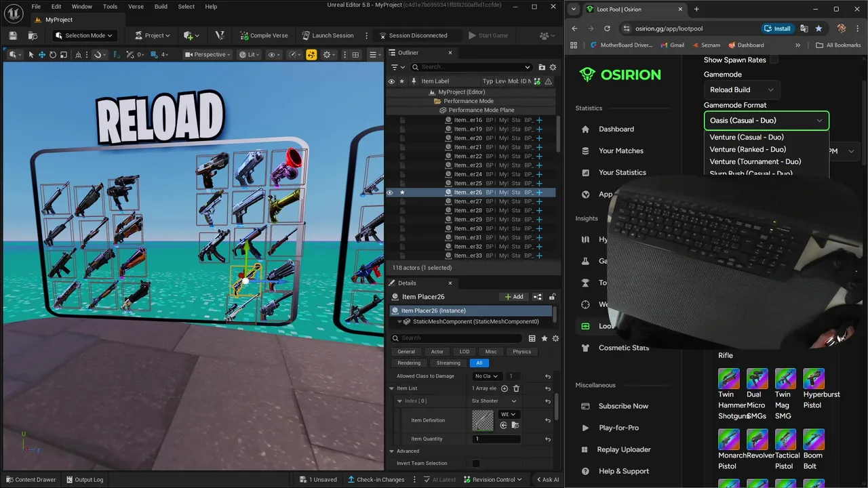Click the highlighted yellow viewport toolbar icon
868x488 pixels.
point(311,54)
